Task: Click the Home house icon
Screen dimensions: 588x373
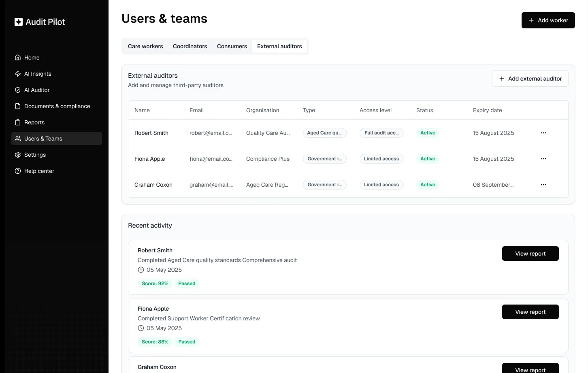Action: tap(18, 58)
